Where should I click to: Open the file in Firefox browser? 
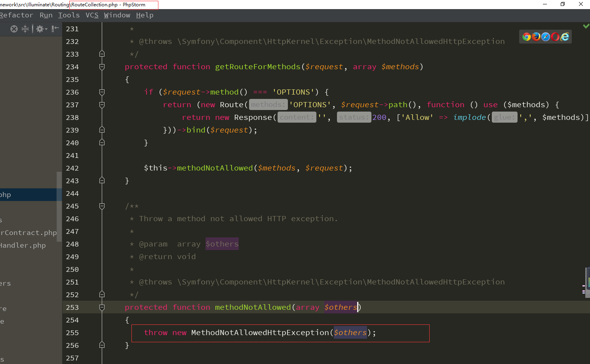pos(537,37)
